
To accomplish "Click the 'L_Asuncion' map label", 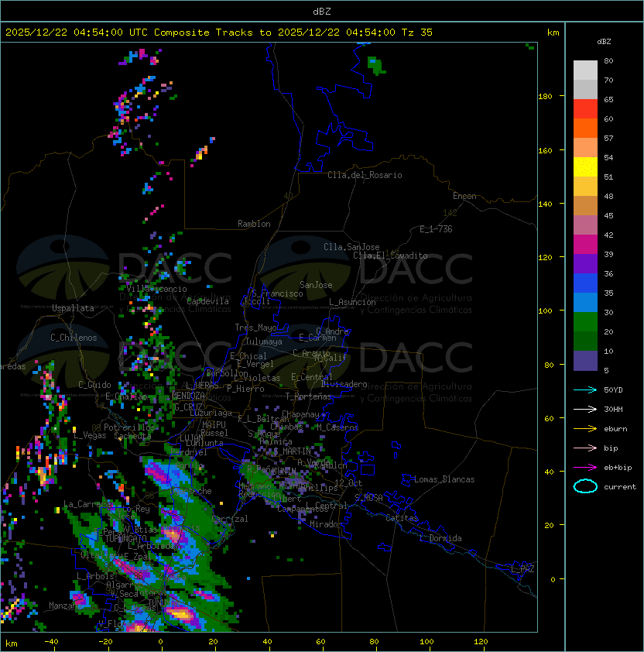I will [352, 302].
